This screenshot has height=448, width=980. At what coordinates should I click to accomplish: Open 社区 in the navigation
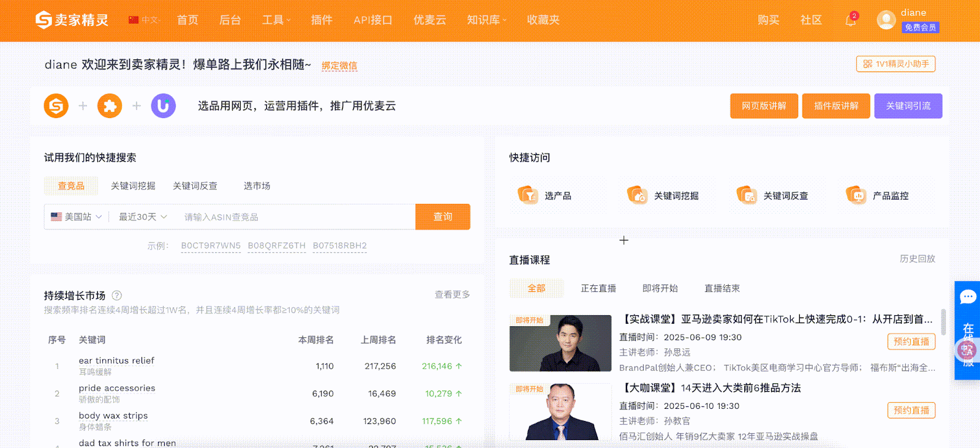point(811,20)
